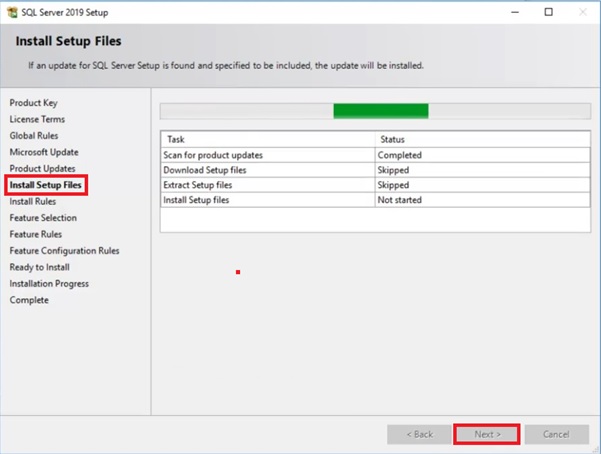Click the 'Not started' status cell
601x454 pixels.
click(483, 200)
